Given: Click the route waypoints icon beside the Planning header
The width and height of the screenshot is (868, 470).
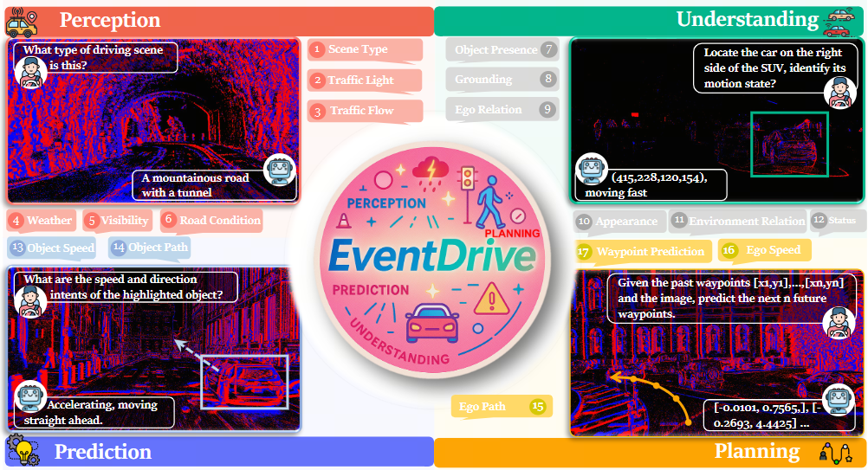Looking at the screenshot, I should (x=835, y=453).
